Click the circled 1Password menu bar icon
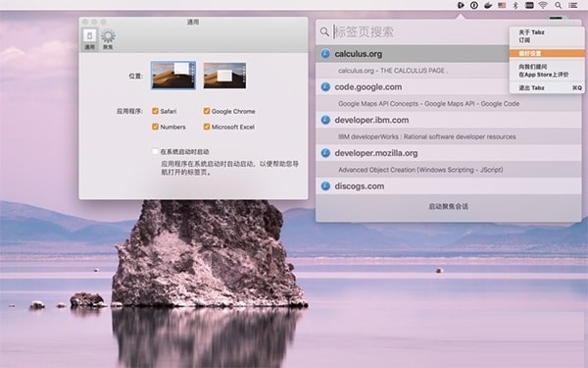588x368 pixels. point(474,5)
